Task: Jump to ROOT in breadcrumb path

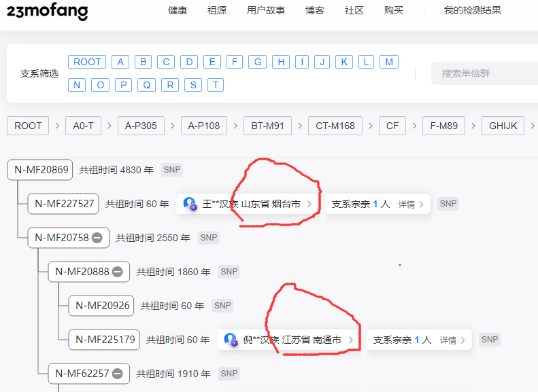Action: (x=28, y=126)
